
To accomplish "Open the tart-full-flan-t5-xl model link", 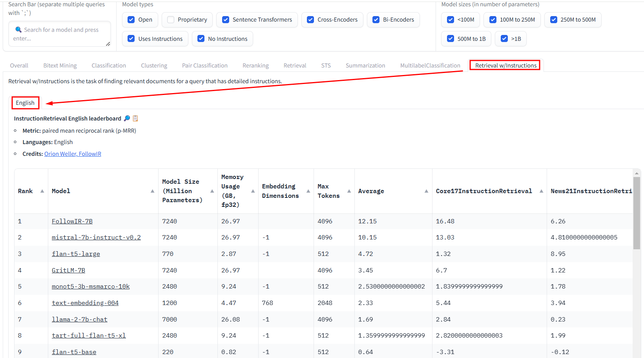I will click(89, 336).
